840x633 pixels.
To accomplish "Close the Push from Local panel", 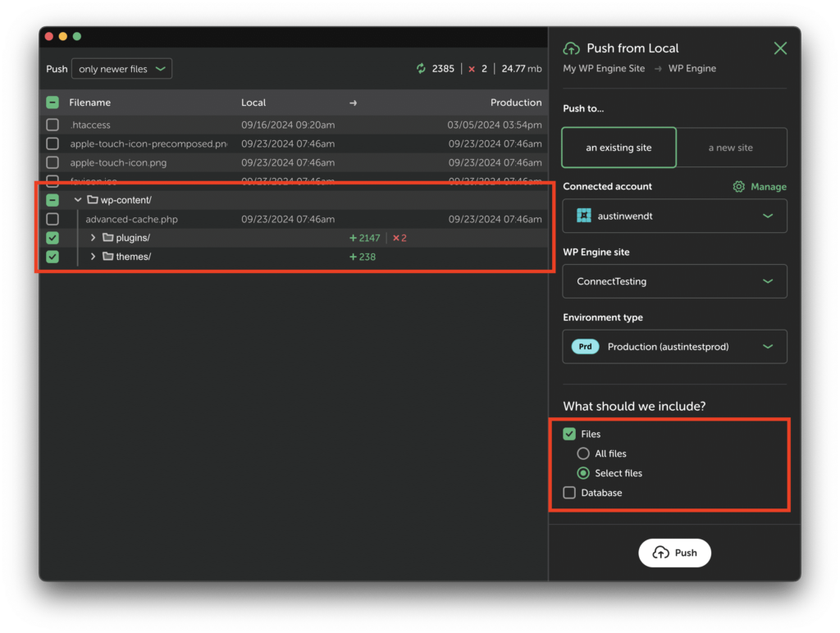I will [780, 48].
